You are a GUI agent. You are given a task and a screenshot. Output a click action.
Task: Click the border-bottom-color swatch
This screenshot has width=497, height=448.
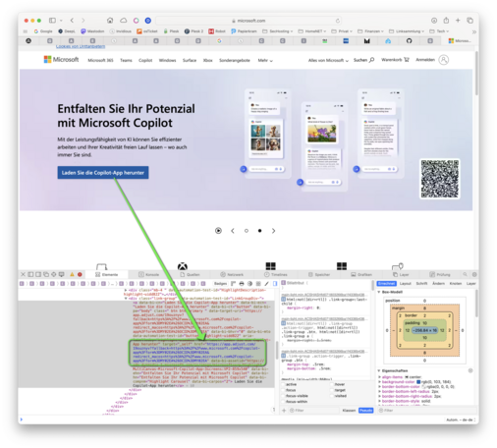pyautogui.click(x=423, y=387)
